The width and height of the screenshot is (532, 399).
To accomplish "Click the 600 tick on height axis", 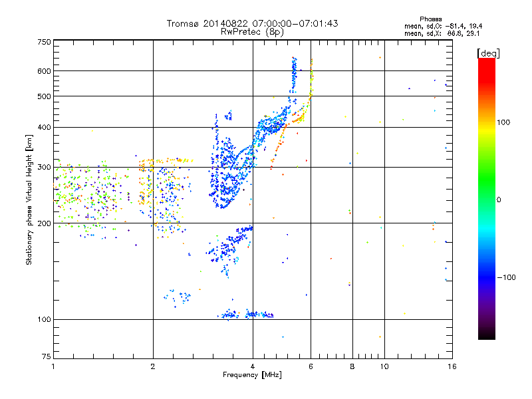I will [x=44, y=71].
